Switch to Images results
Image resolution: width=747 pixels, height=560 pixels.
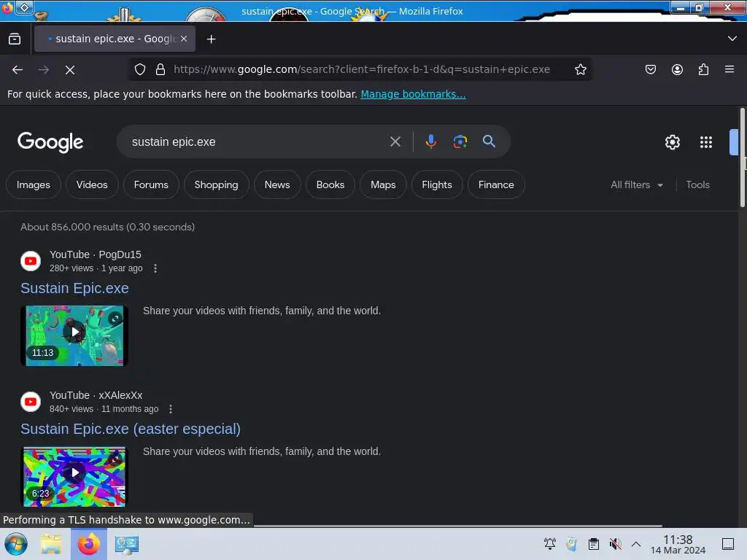coord(34,184)
